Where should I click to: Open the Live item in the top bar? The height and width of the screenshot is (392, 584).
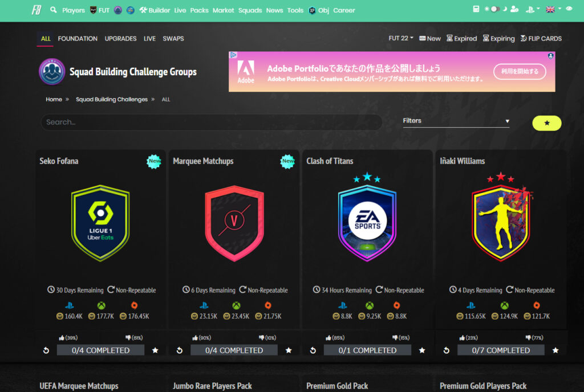point(180,10)
